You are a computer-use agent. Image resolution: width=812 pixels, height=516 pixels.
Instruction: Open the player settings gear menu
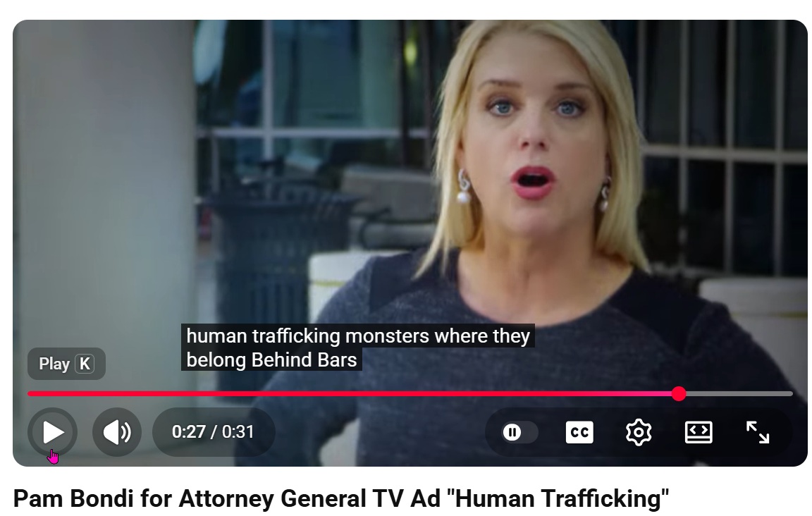click(x=639, y=432)
